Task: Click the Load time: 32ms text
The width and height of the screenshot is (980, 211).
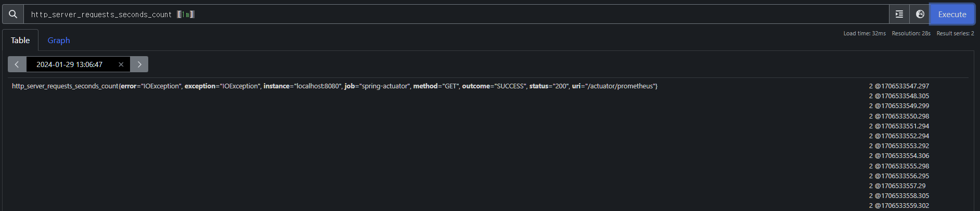Action: tap(864, 33)
